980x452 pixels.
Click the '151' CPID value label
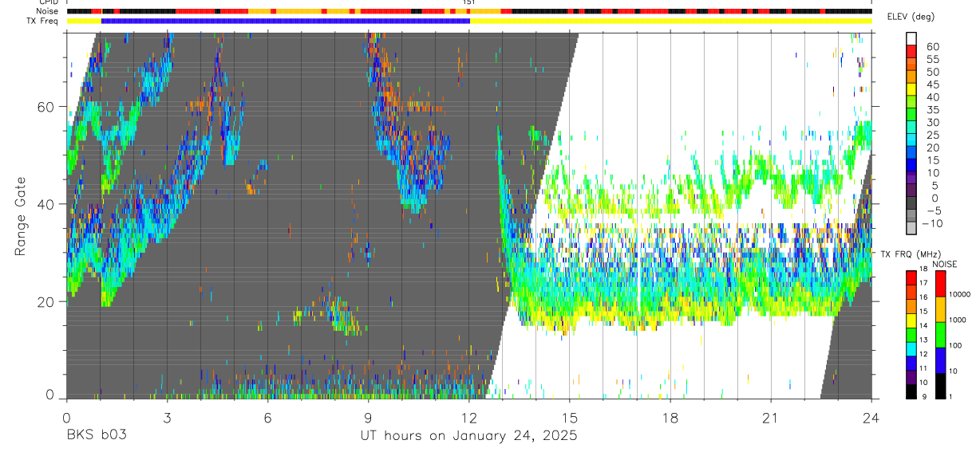coord(469,2)
